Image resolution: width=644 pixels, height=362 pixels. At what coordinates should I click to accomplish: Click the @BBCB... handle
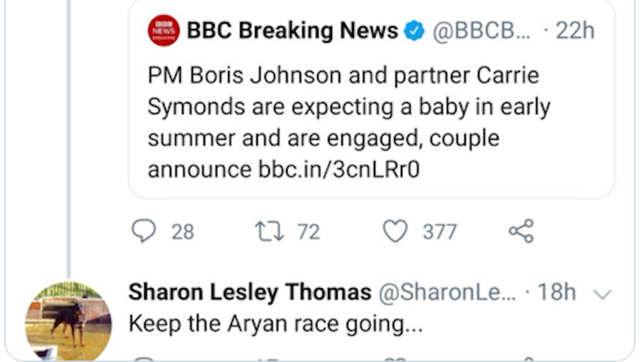coord(481,32)
